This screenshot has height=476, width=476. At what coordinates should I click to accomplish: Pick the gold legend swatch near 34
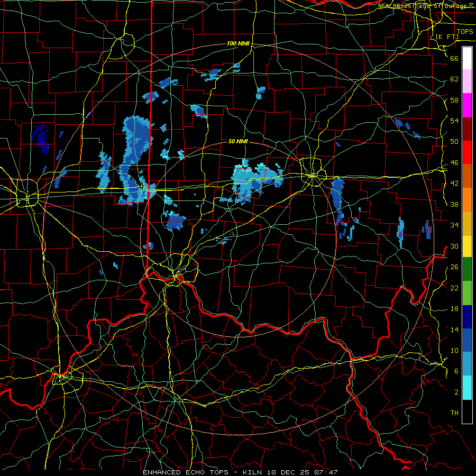coord(467,223)
